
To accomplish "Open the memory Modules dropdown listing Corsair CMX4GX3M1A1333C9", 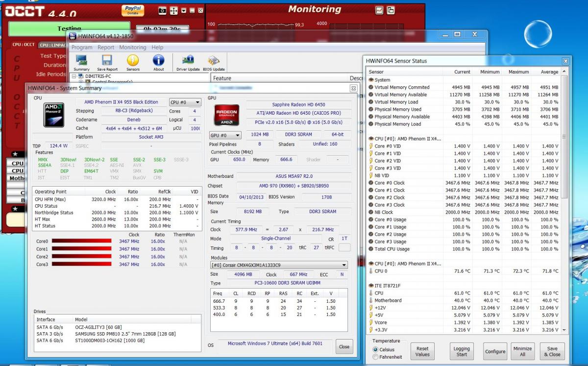I will pyautogui.click(x=279, y=265).
